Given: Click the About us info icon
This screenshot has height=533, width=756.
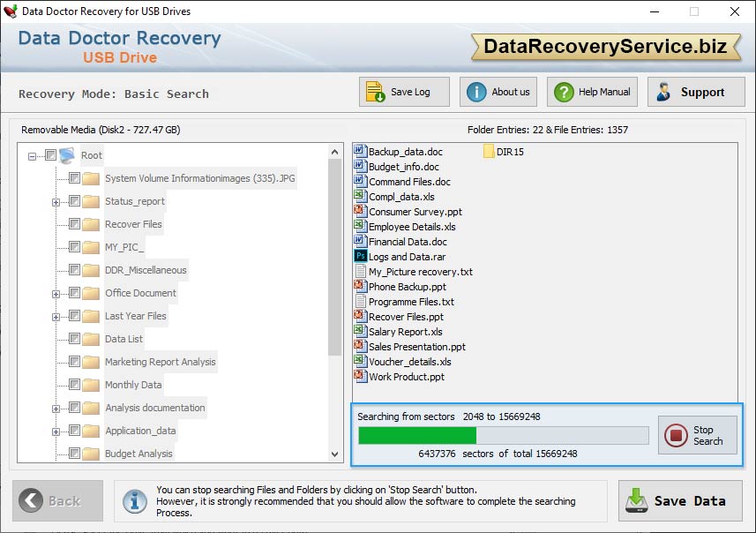Looking at the screenshot, I should tap(476, 92).
